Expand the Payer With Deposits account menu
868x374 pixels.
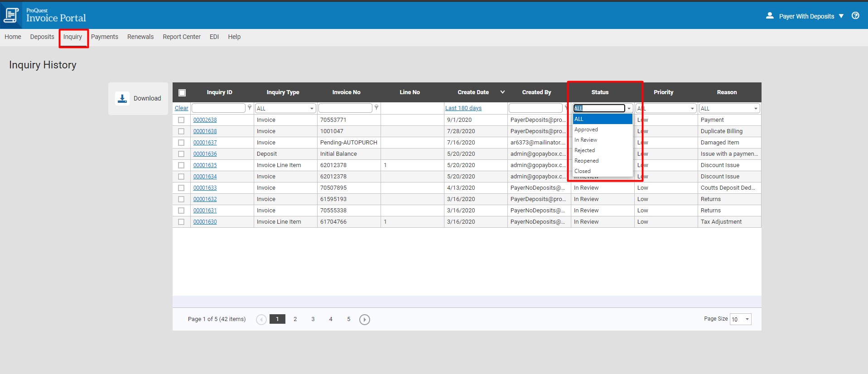[x=841, y=16]
